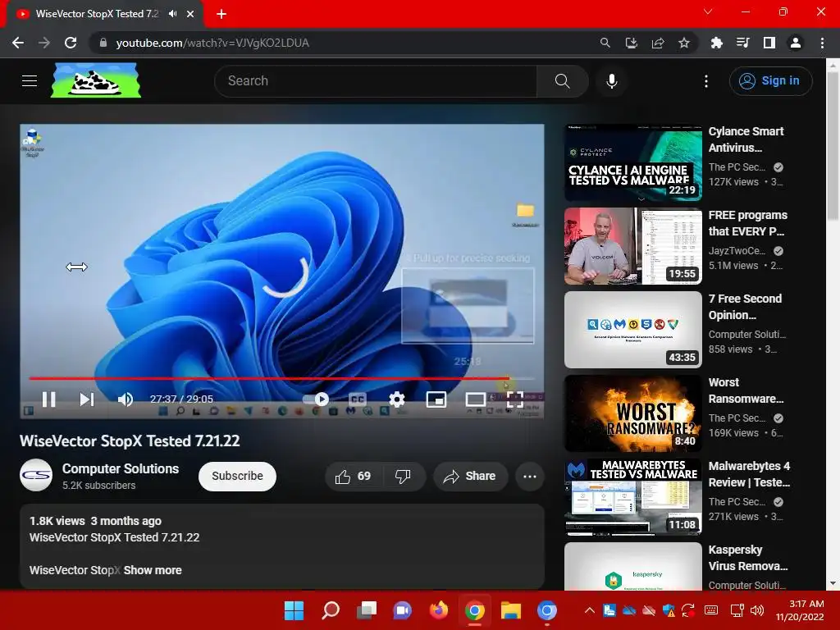Image resolution: width=840 pixels, height=630 pixels.
Task: Switch to theater mode
Action: pyautogui.click(x=475, y=399)
